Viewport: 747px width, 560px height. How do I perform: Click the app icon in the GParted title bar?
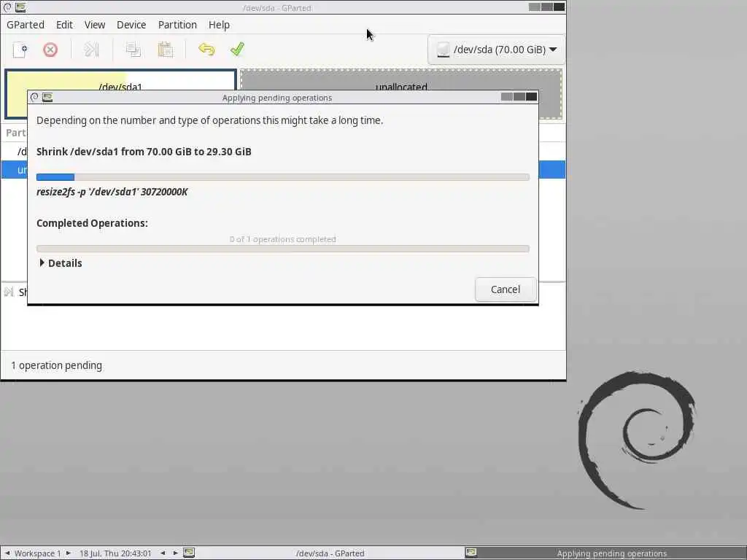pyautogui.click(x=20, y=7)
